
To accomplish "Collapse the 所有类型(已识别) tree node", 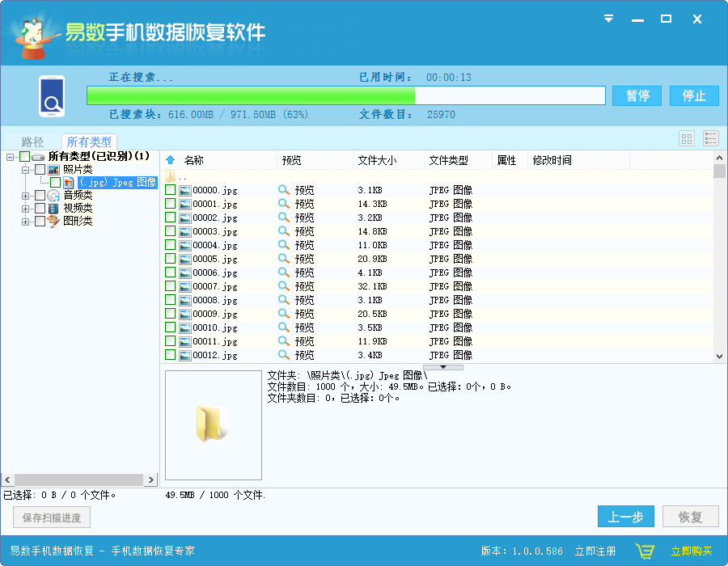I will click(x=10, y=155).
